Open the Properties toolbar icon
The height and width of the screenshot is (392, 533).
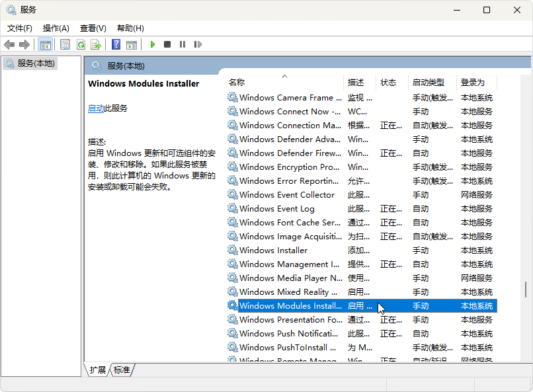(x=65, y=44)
